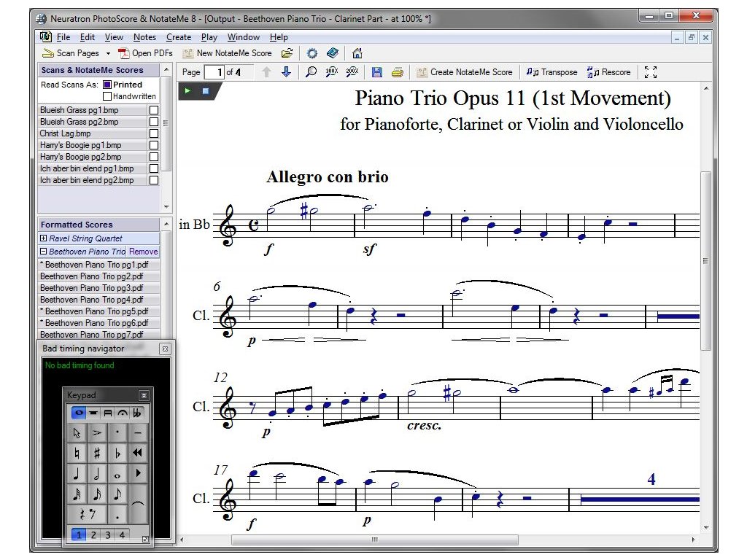Click the Transpose button
Image resolution: width=747 pixels, height=560 pixels.
click(551, 72)
